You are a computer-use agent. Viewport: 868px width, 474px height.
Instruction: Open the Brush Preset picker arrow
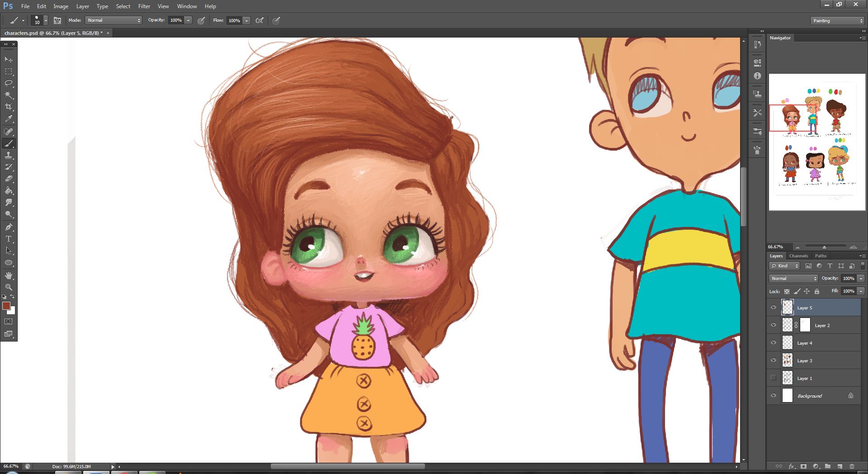click(46, 20)
